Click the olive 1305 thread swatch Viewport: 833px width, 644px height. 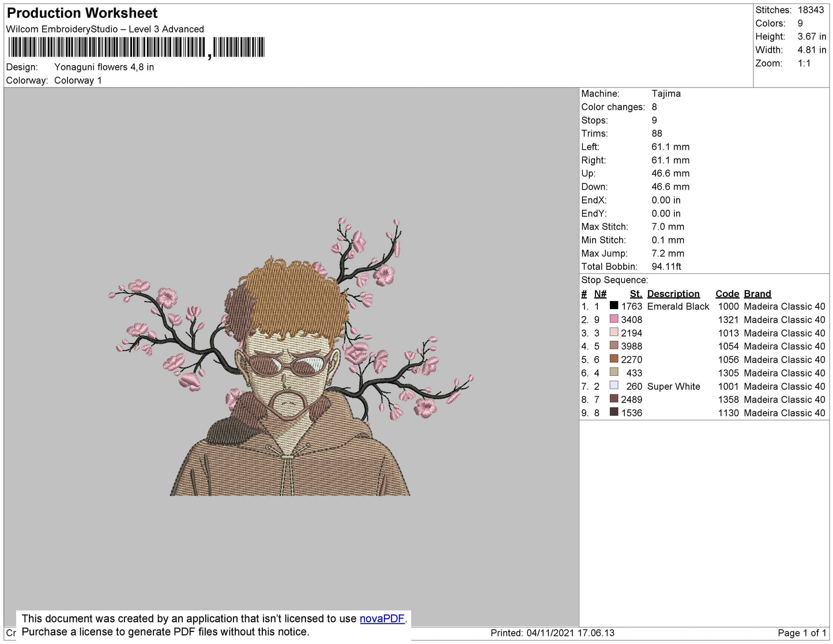point(614,372)
